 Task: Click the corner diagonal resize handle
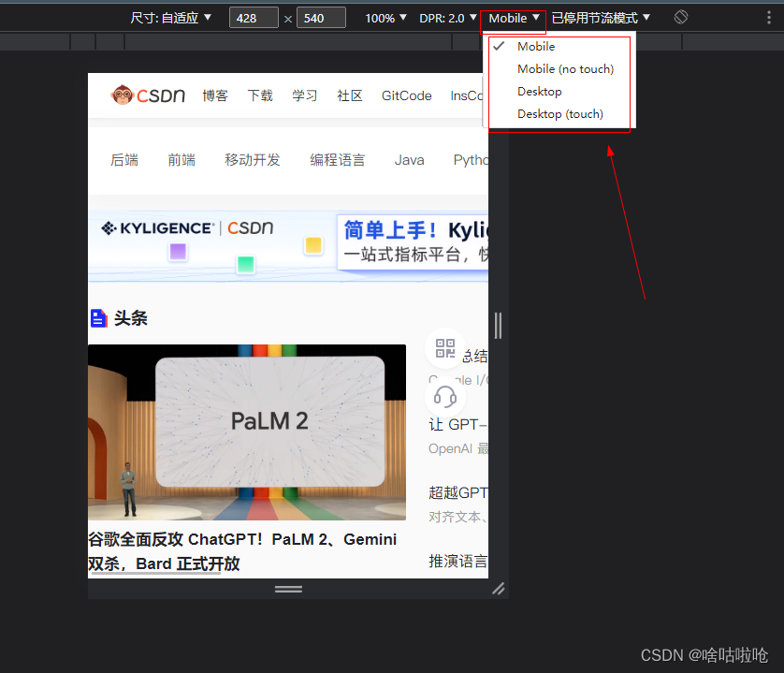point(499,589)
